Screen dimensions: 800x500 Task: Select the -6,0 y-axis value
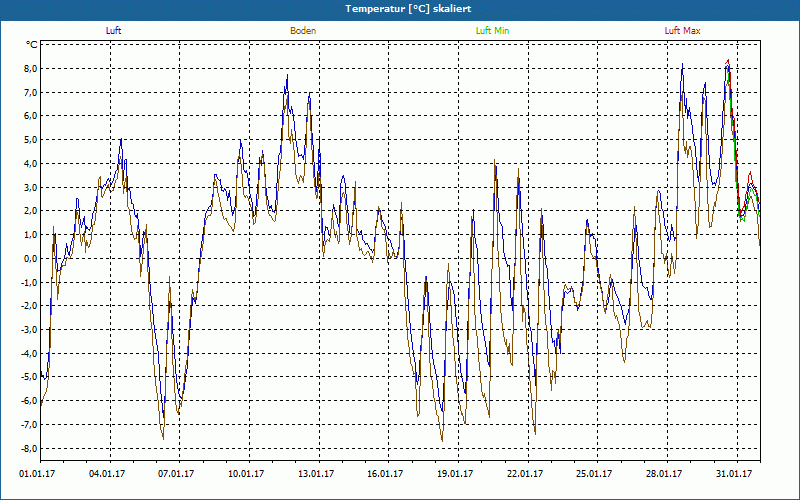(28, 401)
